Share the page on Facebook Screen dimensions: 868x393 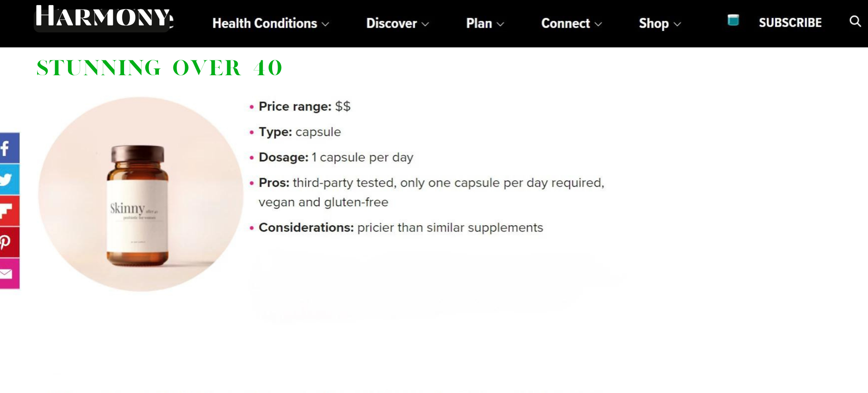10,148
